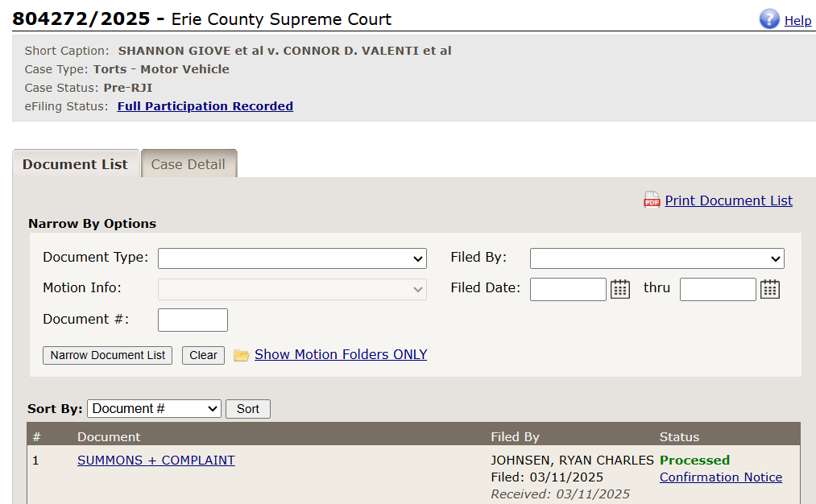Viewport: 816px width, 504px height.
Task: Open the Filed Date start calendar icon
Action: pos(620,289)
